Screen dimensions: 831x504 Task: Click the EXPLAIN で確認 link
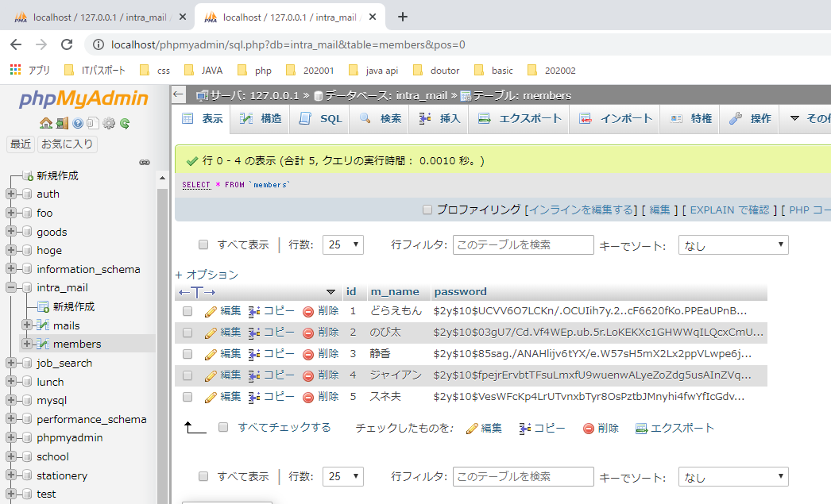[729, 210]
